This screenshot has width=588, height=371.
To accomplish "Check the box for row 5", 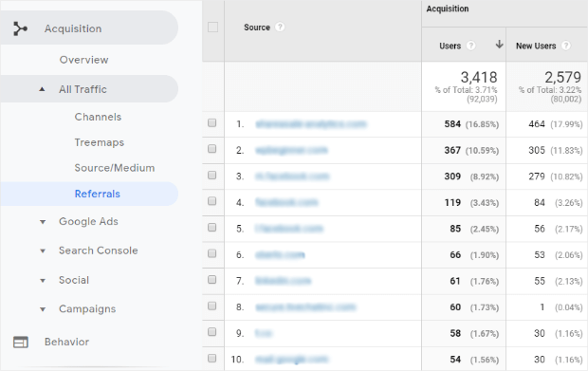I will [x=211, y=228].
